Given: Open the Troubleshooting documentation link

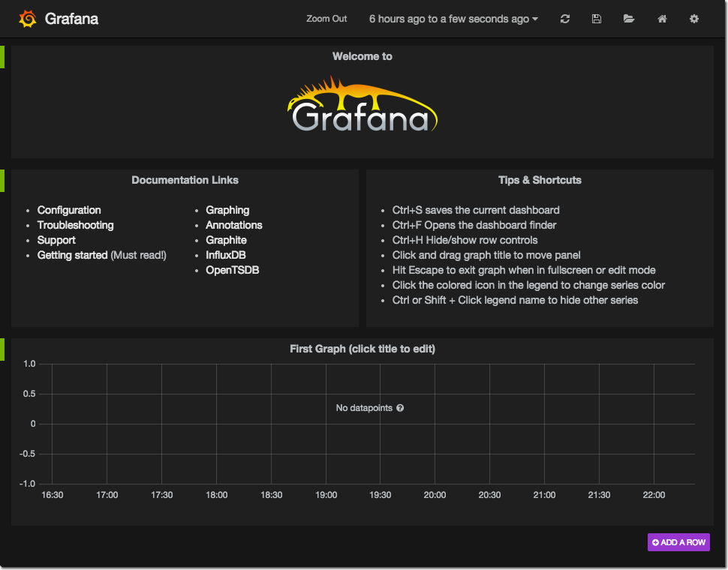Looking at the screenshot, I should (x=76, y=225).
